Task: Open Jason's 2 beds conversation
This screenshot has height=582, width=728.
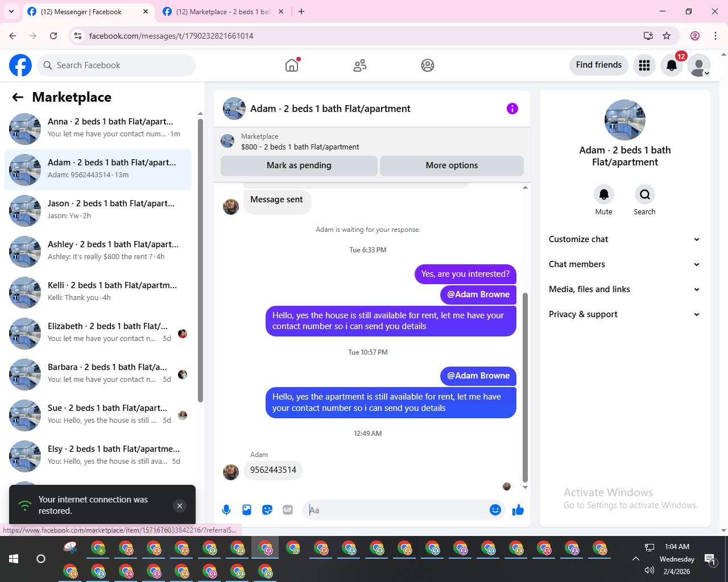Action: [98, 211]
